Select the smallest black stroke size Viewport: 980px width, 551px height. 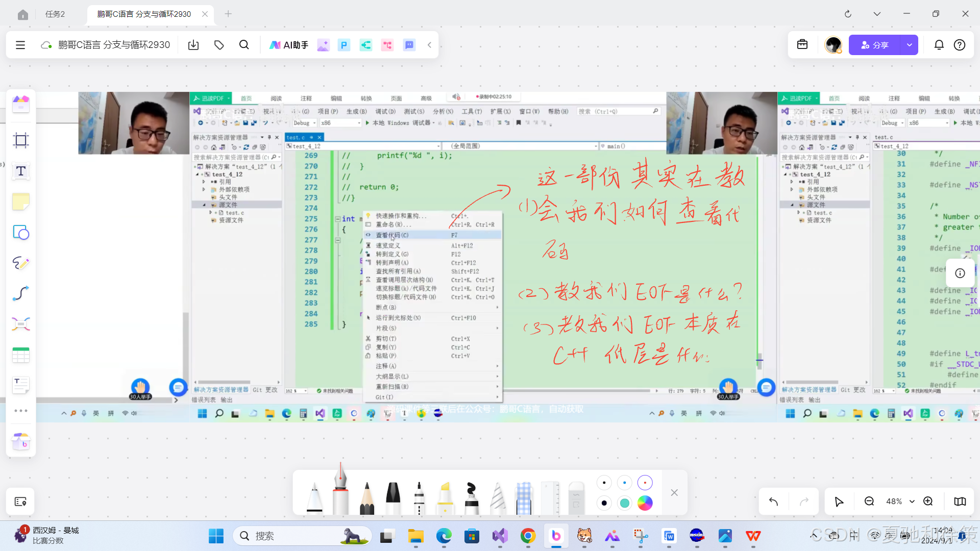pyautogui.click(x=604, y=483)
